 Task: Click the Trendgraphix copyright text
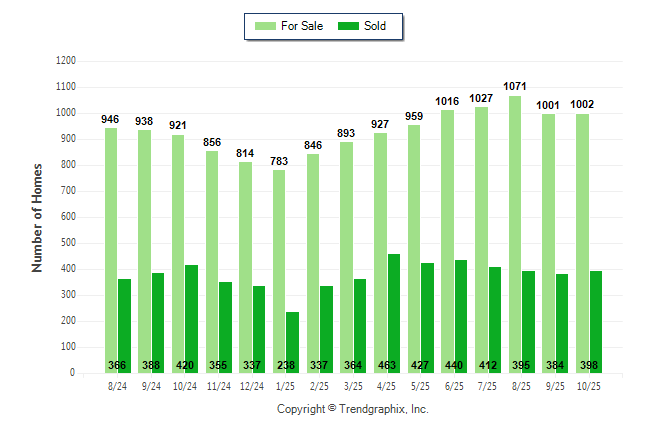point(352,410)
